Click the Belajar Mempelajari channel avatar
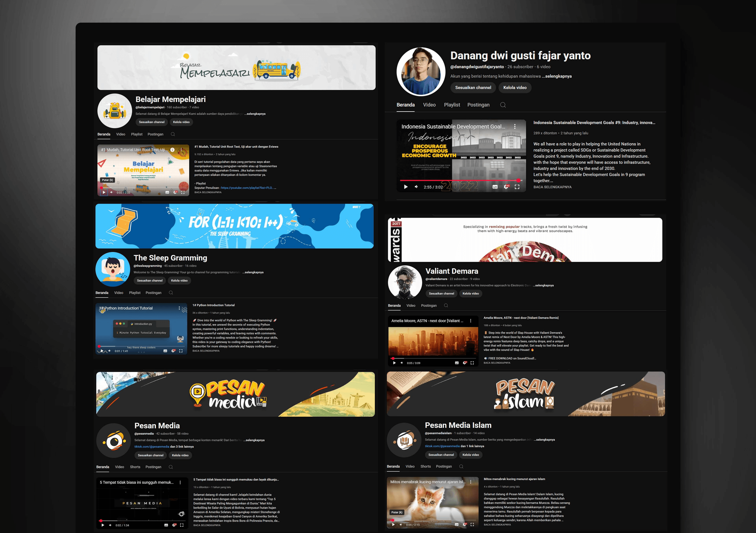Screen dimensions: 756x533 pyautogui.click(x=115, y=111)
